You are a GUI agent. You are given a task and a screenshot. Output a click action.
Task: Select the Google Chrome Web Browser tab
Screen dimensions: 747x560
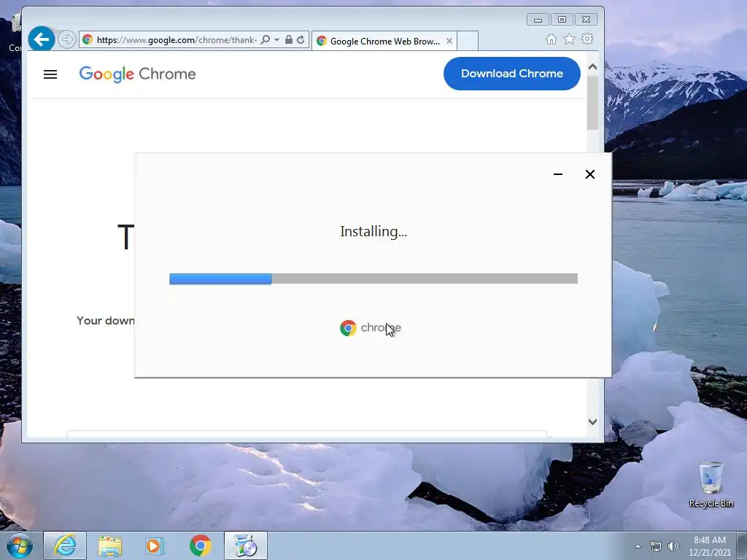point(384,41)
